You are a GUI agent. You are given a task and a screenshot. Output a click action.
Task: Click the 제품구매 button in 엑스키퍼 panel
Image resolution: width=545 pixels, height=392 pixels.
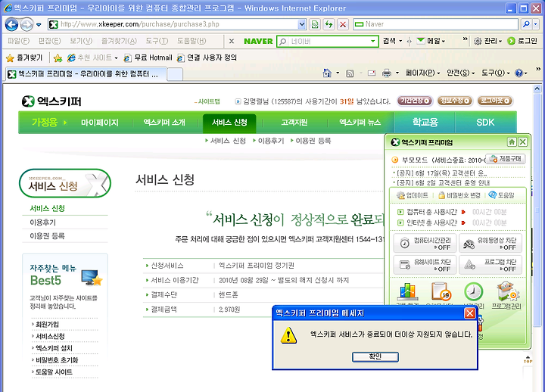point(506,159)
